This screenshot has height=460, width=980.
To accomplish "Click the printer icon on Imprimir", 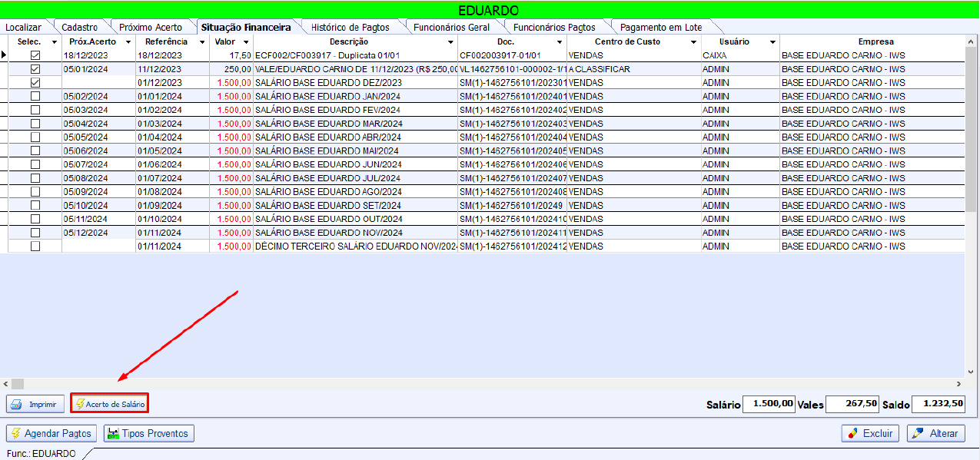I will [x=18, y=404].
